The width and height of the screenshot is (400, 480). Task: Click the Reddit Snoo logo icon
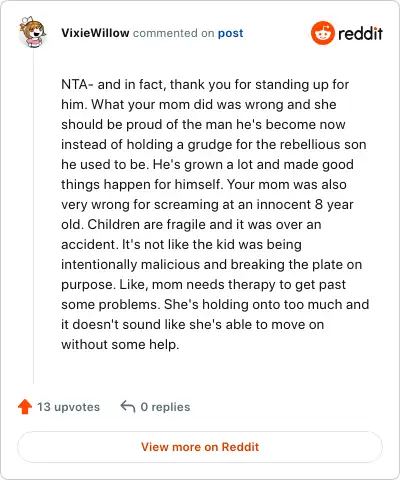pos(322,33)
